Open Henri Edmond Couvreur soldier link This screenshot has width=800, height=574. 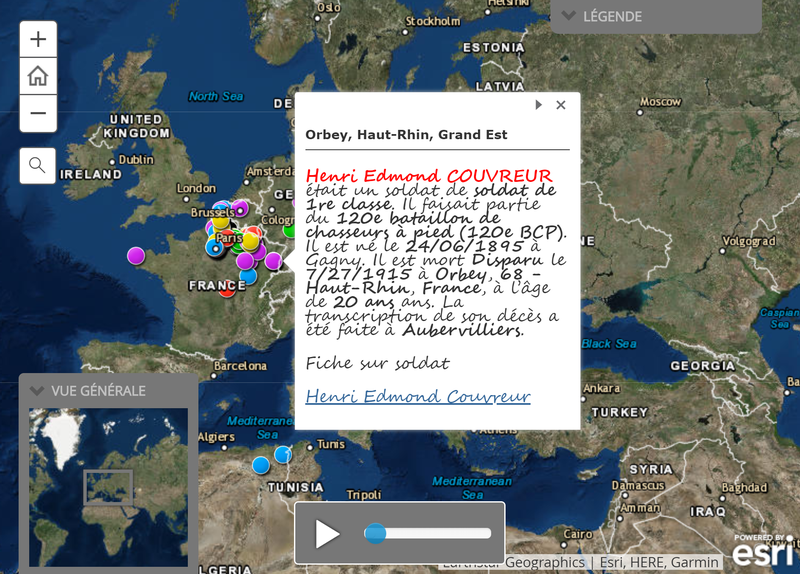418,397
